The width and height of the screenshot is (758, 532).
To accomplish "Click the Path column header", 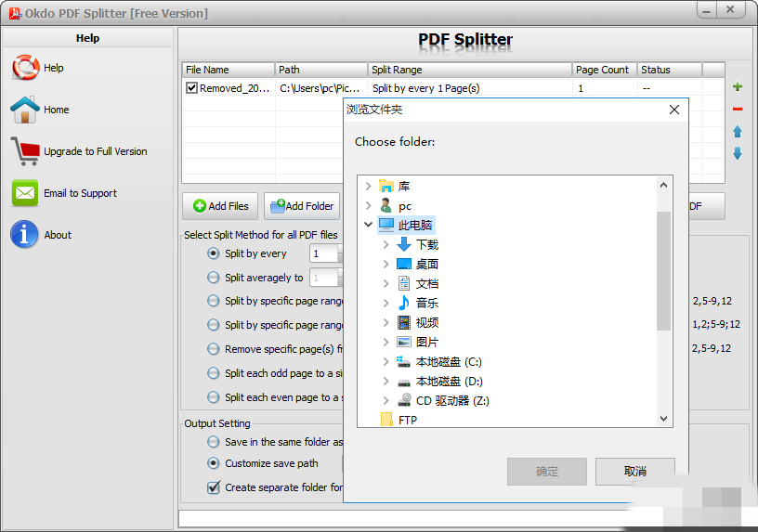I will tap(321, 70).
